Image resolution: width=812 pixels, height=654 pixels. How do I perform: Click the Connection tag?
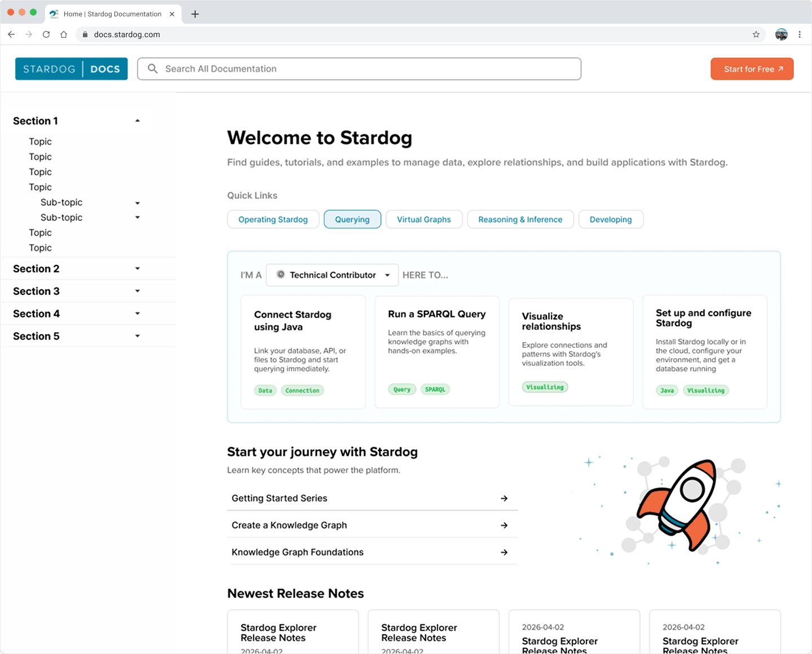point(302,390)
